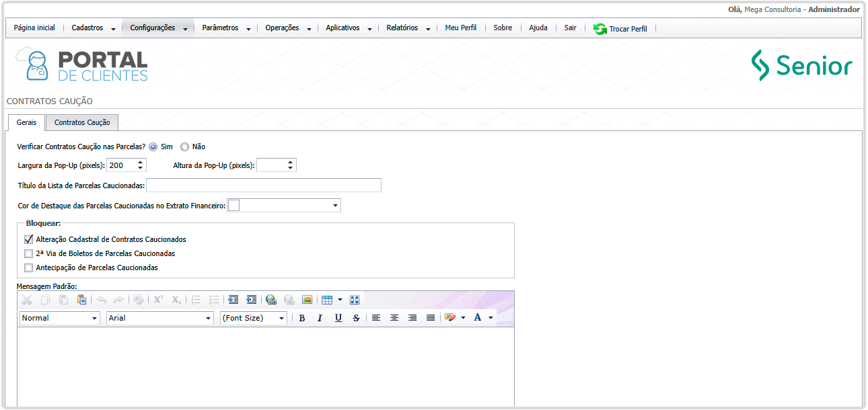This screenshot has height=410, width=868.
Task: Switch to the Contratos Caução tab
Action: point(82,123)
